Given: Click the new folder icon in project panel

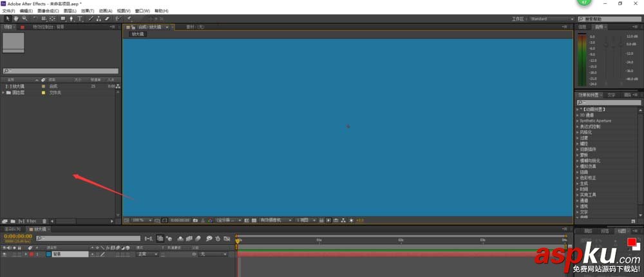Looking at the screenshot, I should coord(13,221).
